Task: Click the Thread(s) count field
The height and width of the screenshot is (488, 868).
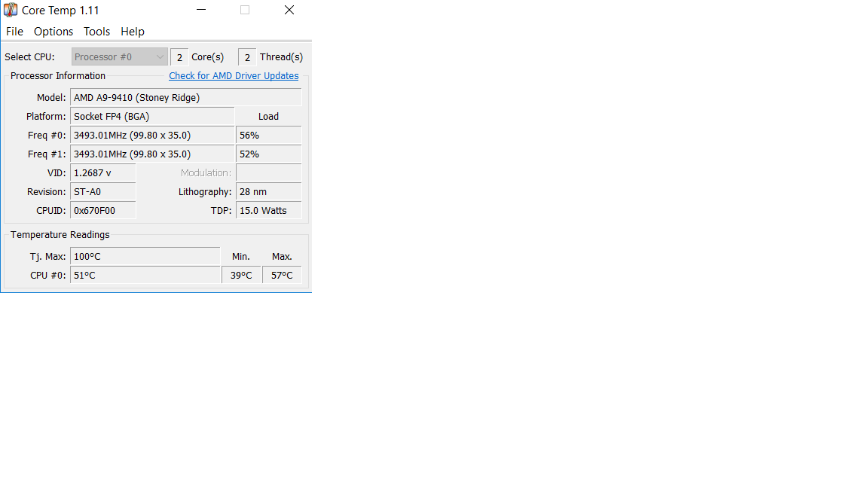Action: [247, 57]
